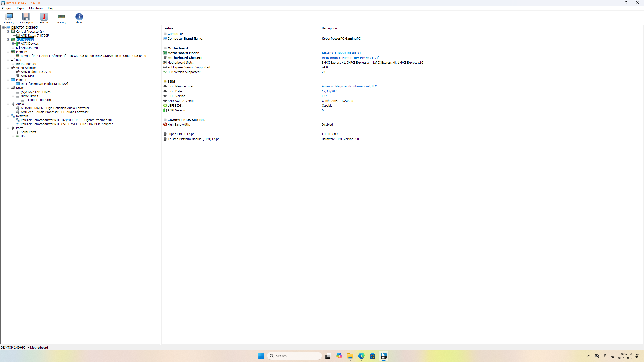The image size is (644, 362).
Task: Open the Summary toolbar button
Action: coord(9,18)
